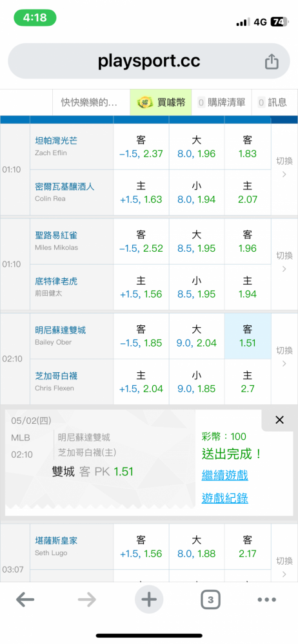Open browser more options ellipsis menu
Screen dimensions: 298x644
pos(267,600)
